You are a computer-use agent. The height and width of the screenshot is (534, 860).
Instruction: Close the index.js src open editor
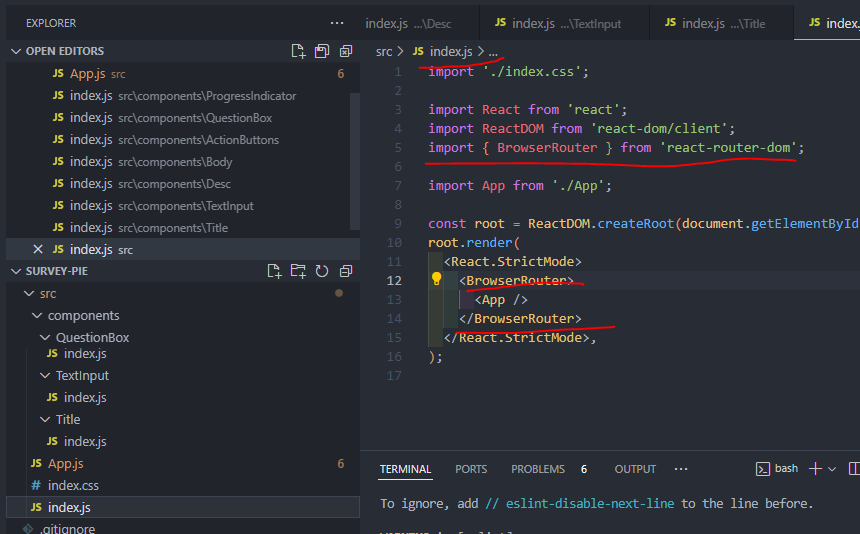click(x=38, y=249)
